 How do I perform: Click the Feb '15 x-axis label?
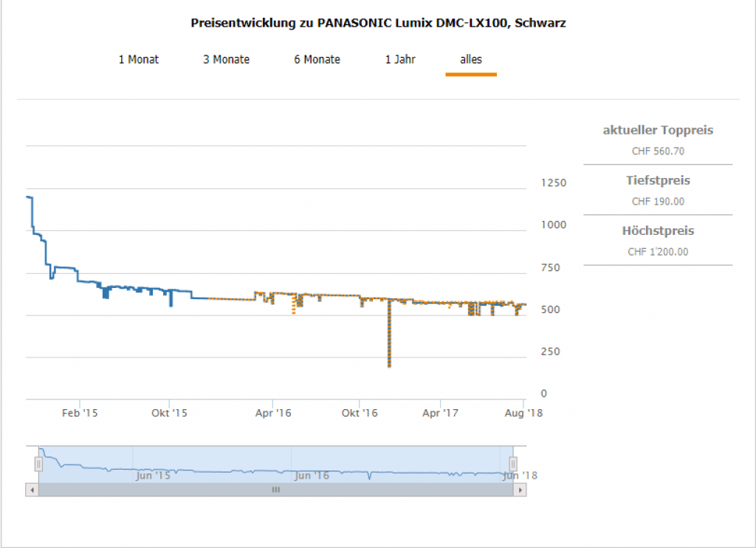click(80, 414)
